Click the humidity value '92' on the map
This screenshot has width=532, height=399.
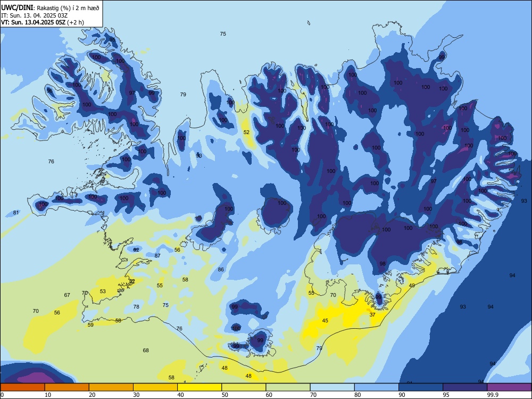(136, 250)
